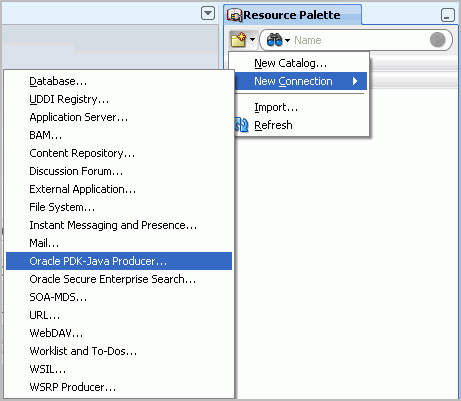
Task: Click the round start search button
Action: [x=437, y=40]
